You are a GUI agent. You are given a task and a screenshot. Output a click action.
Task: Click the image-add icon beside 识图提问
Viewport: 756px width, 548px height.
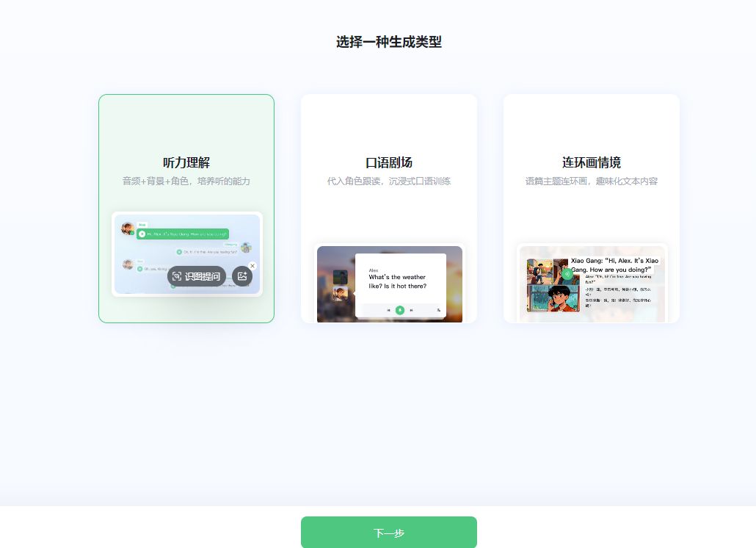(242, 276)
